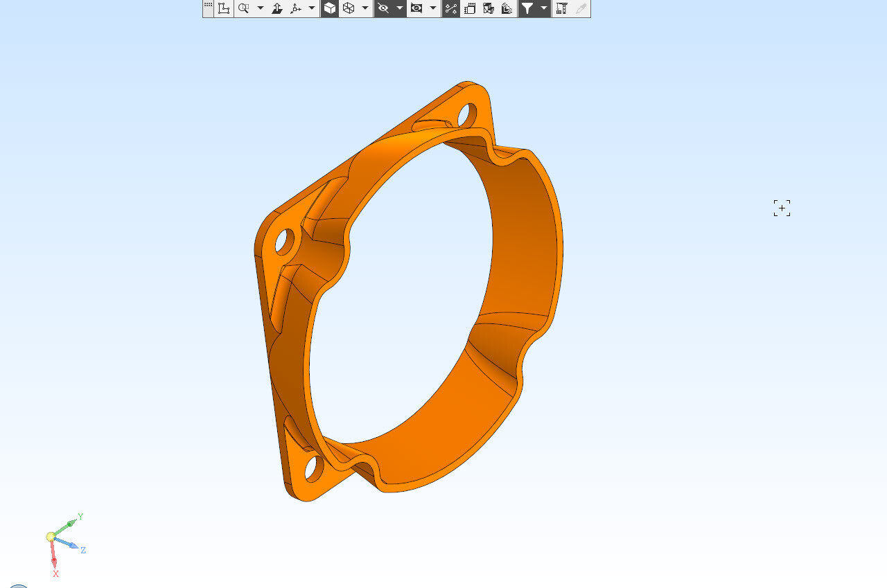Click the section view cube icon
This screenshot has height=588, width=887.
tap(489, 8)
